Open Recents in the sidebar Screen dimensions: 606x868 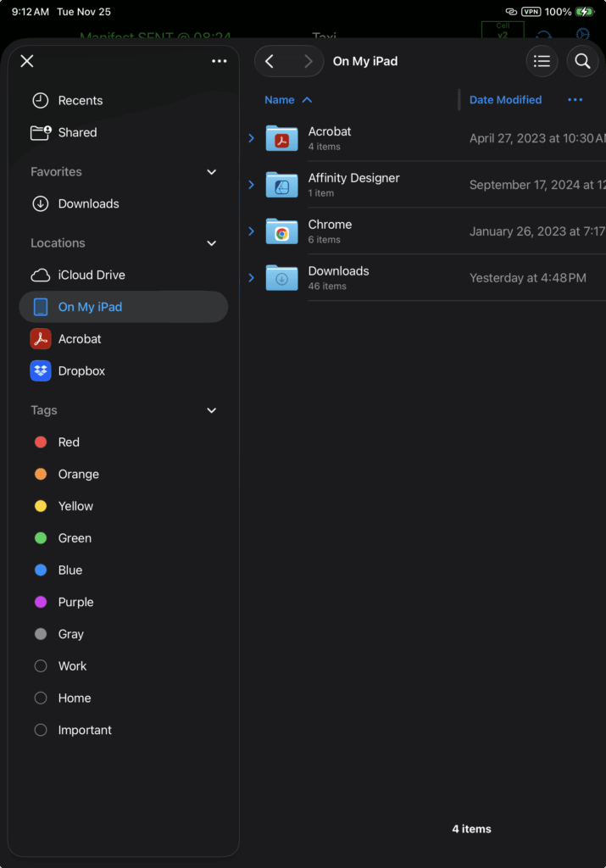click(x=80, y=101)
